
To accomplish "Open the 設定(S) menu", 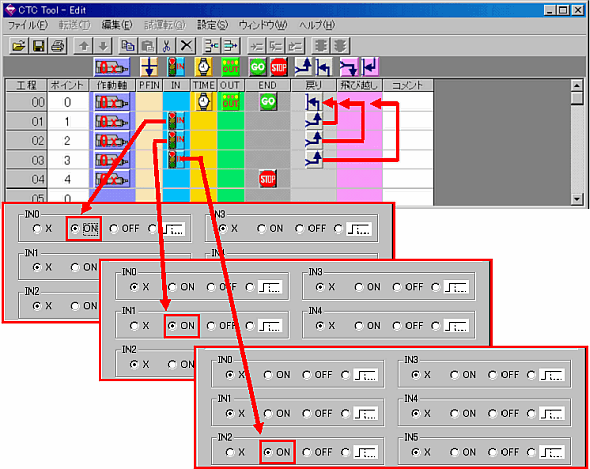I will [x=213, y=25].
